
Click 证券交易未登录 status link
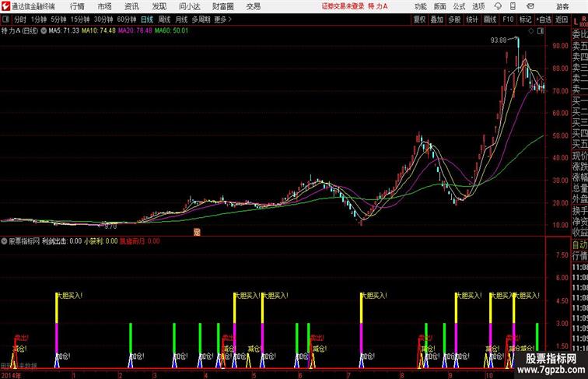pos(343,6)
